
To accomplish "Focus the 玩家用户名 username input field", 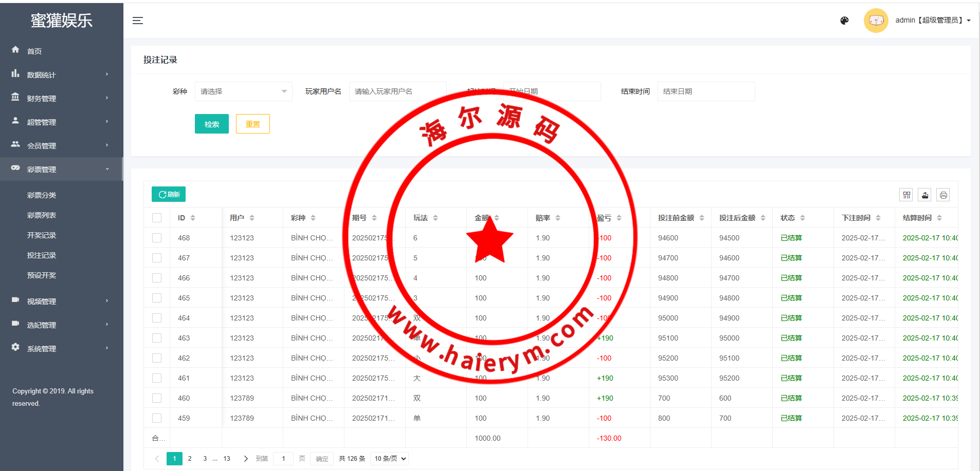I will coord(397,91).
